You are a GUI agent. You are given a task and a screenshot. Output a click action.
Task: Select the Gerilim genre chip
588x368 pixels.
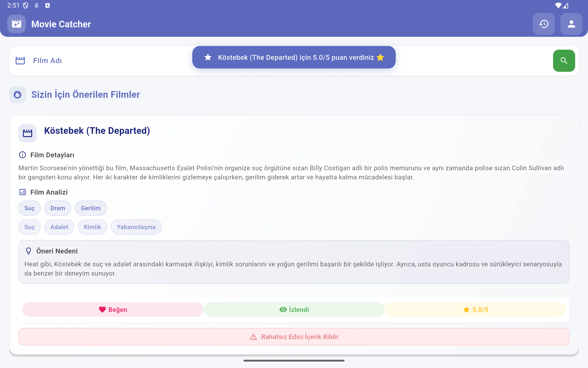point(91,208)
